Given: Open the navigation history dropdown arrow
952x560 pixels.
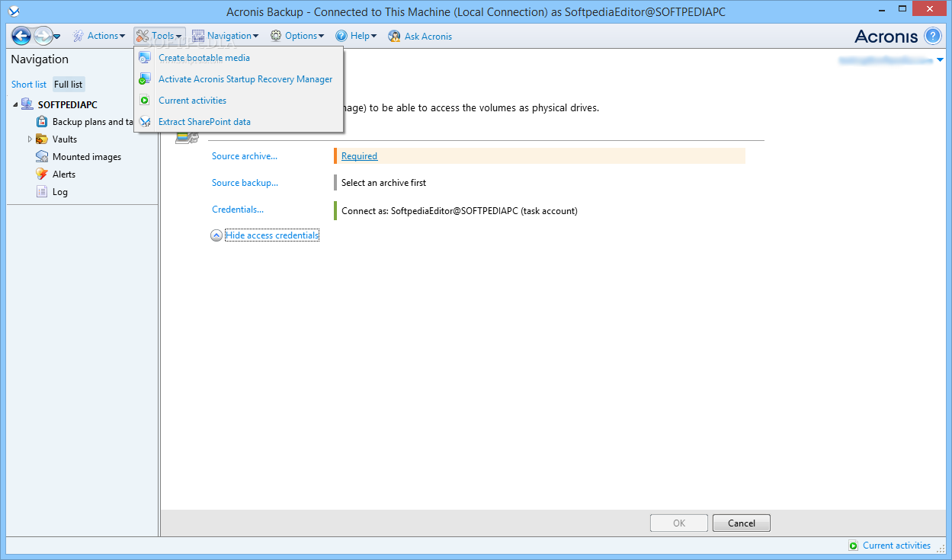Looking at the screenshot, I should click(57, 37).
